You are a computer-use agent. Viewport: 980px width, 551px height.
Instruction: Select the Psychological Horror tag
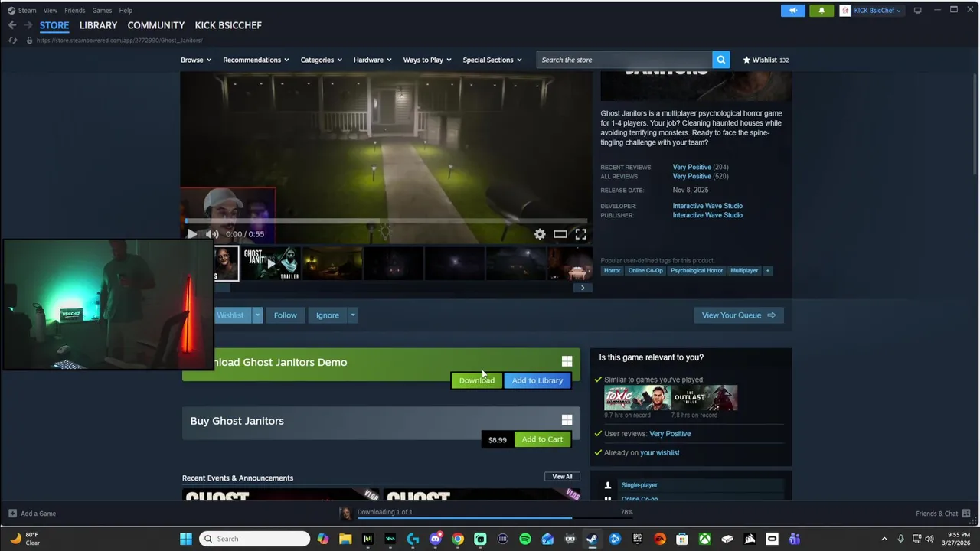point(697,270)
